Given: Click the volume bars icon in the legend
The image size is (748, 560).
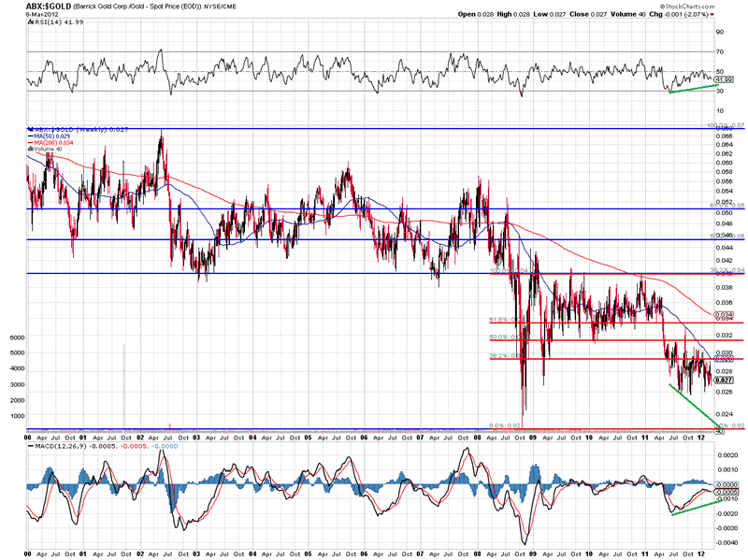Looking at the screenshot, I should 31,150.
